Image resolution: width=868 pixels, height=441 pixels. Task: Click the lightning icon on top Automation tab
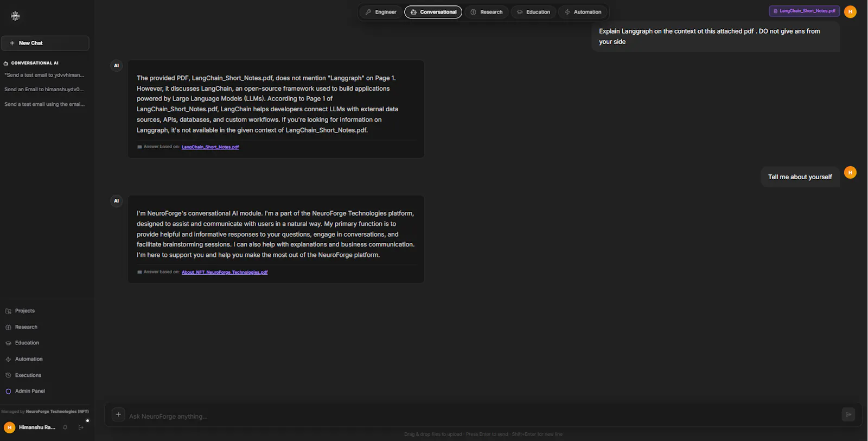pos(567,12)
